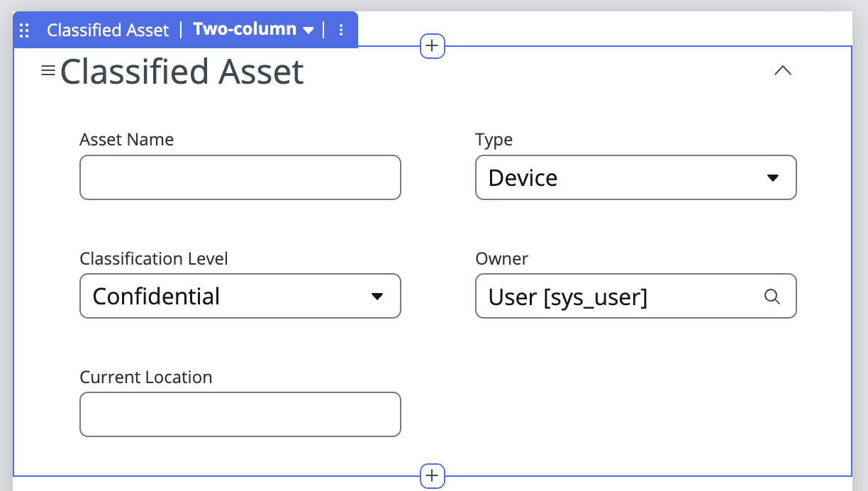
Task: Click the hamburger icon beside the section title
Action: click(48, 70)
